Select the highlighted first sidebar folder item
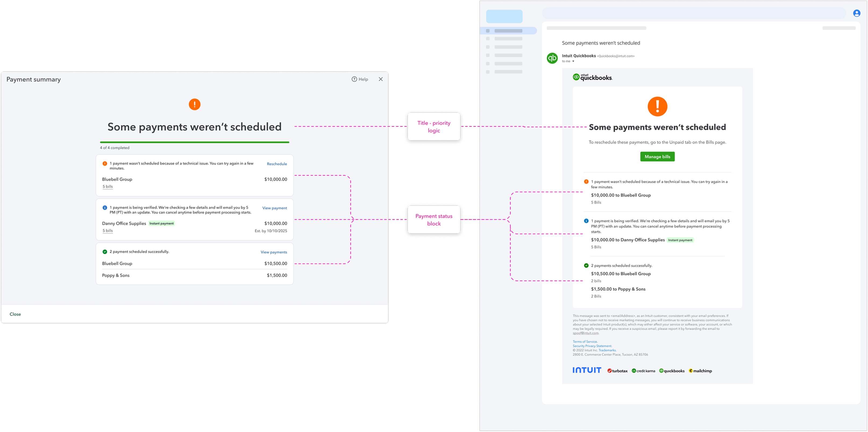Viewport: 868px width, 432px height. (508, 31)
